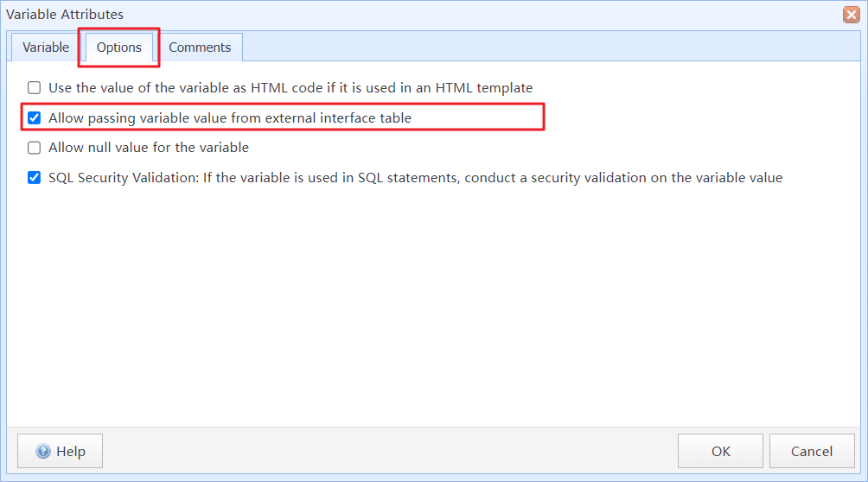Image resolution: width=868 pixels, height=482 pixels.
Task: Disable the SQL Security Validation checkbox
Action: 35,178
